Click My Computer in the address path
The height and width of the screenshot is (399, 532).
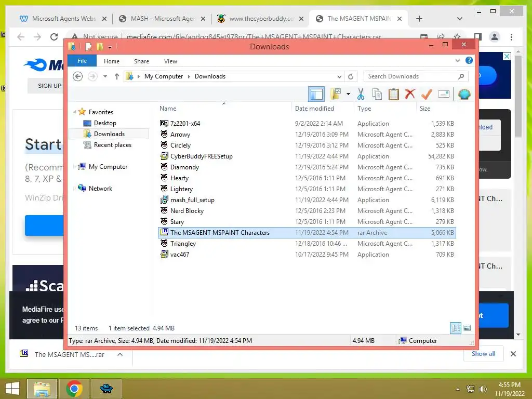pyautogui.click(x=164, y=76)
